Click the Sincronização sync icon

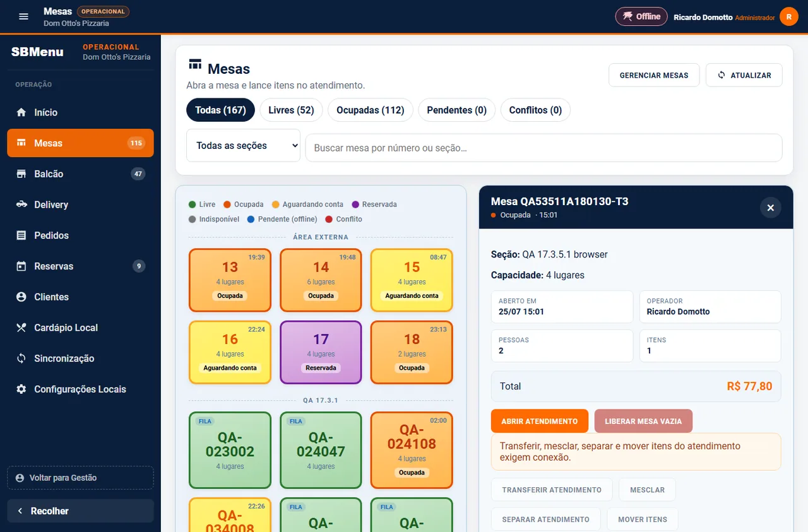(21, 358)
